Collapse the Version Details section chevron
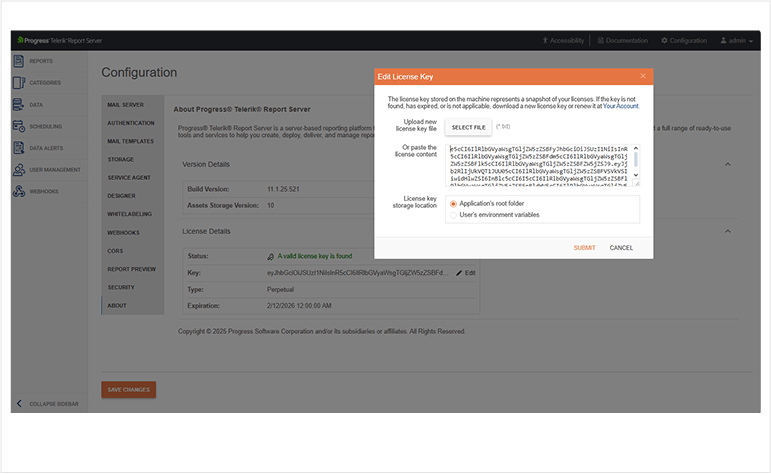The image size is (771, 474). click(x=728, y=164)
